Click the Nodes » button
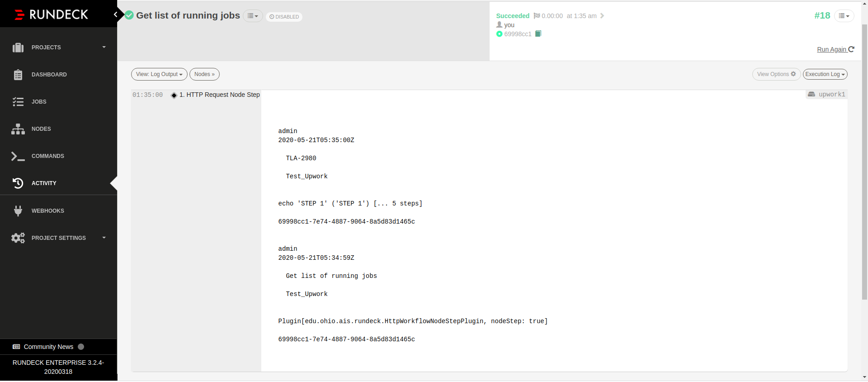This screenshot has width=868, height=382. pos(204,74)
